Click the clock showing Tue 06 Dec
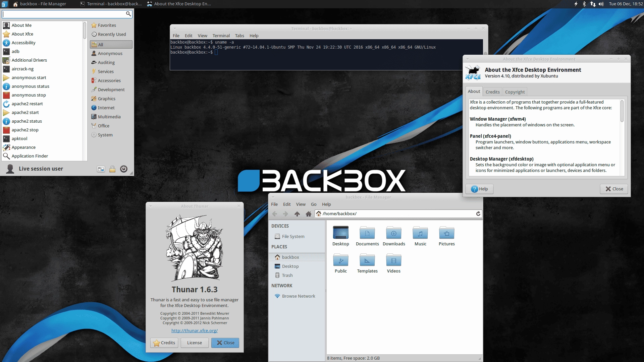644x362 pixels. click(x=626, y=4)
